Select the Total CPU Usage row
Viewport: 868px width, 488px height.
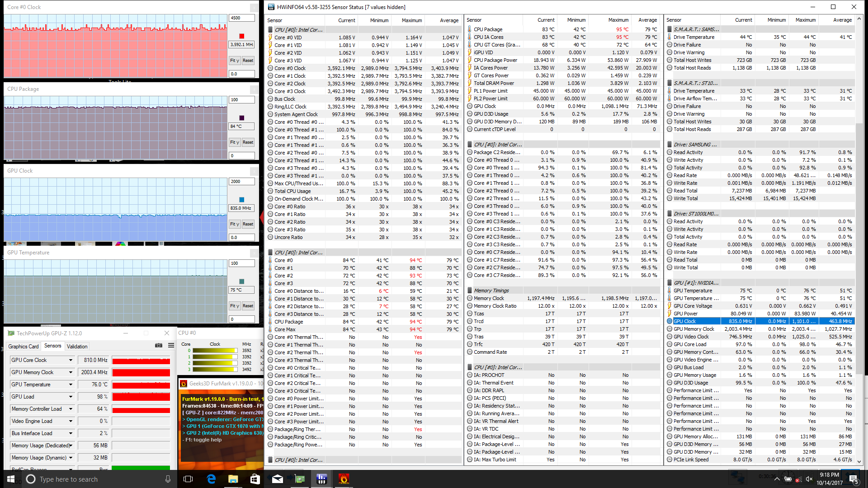click(364, 191)
